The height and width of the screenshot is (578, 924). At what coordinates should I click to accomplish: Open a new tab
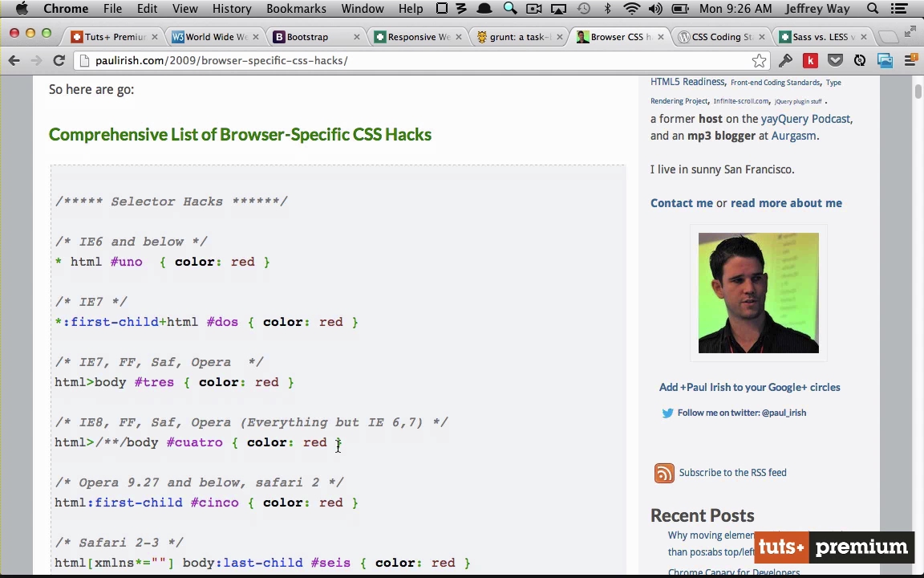[x=887, y=37]
